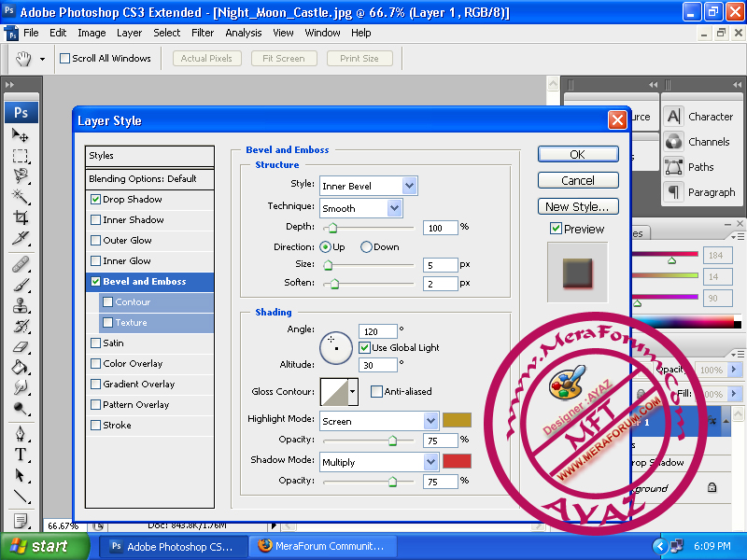Image resolution: width=747 pixels, height=560 pixels.
Task: Open Layers panel Fill slider arrow
Action: coord(734,393)
